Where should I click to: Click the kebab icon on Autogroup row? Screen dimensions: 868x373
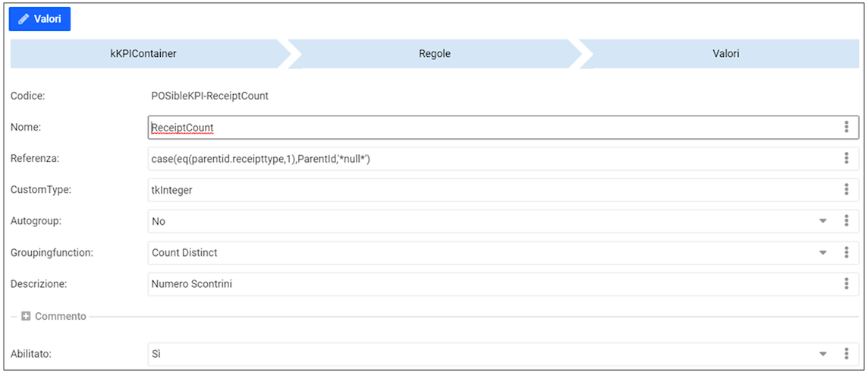846,221
